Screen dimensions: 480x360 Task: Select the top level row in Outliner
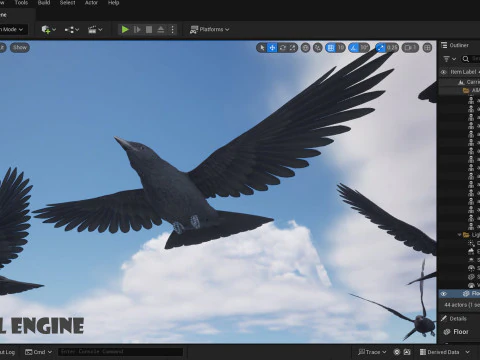tap(459, 82)
